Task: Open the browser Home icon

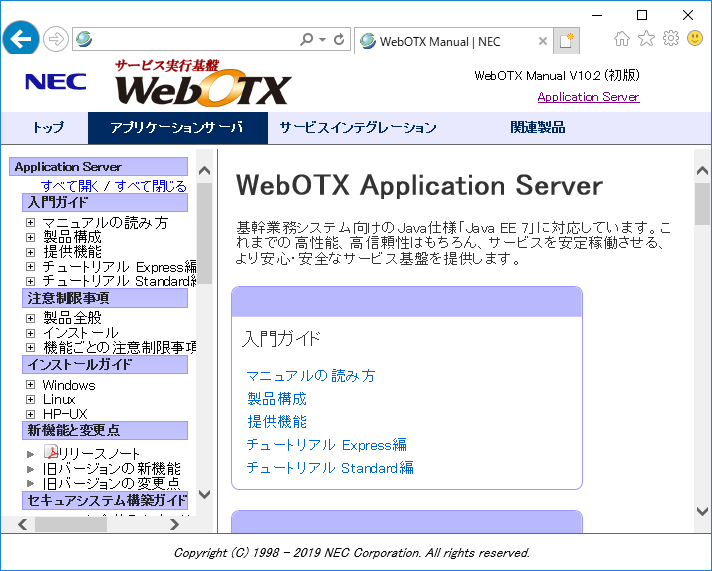Action: (x=622, y=39)
